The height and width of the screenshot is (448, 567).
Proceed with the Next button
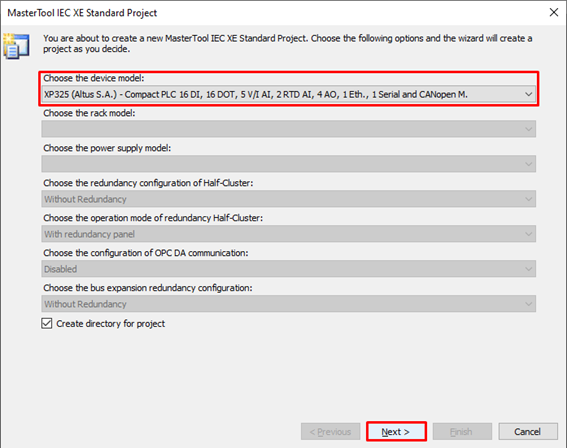click(396, 432)
